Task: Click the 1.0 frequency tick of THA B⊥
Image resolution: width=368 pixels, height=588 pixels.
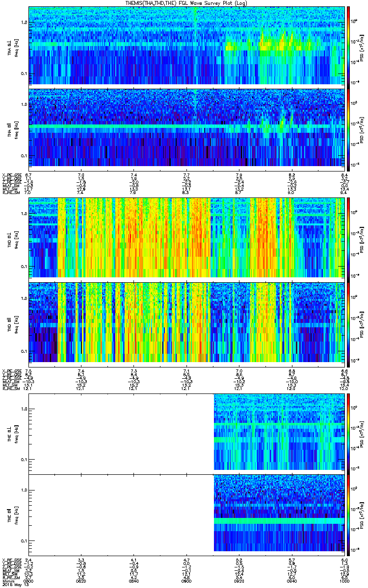Action: pyautogui.click(x=24, y=23)
